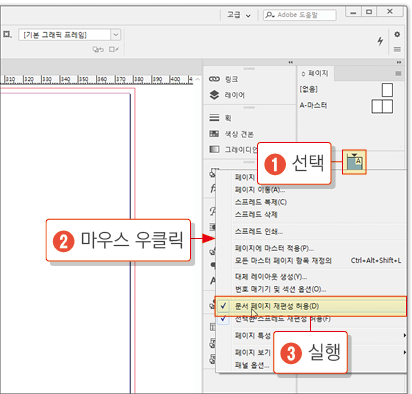This screenshot has height=394, width=412.
Task: Open the 페이지 panel flyout menu icon
Action: (398, 73)
